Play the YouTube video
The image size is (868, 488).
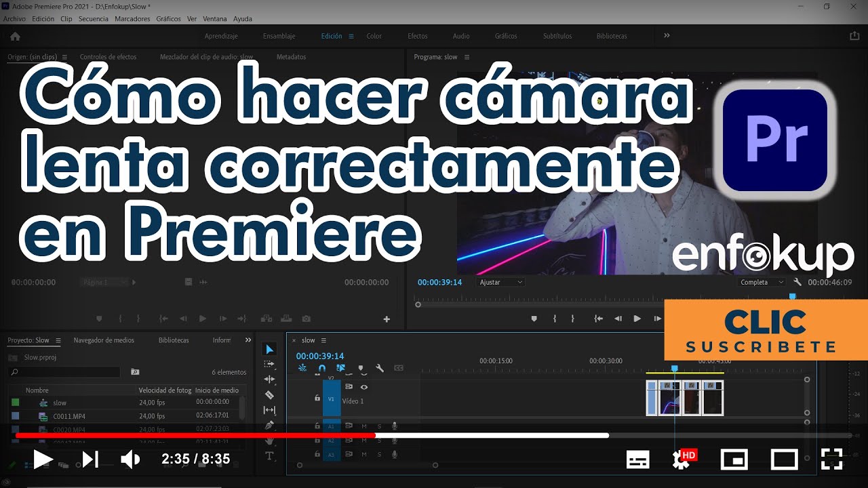43,460
